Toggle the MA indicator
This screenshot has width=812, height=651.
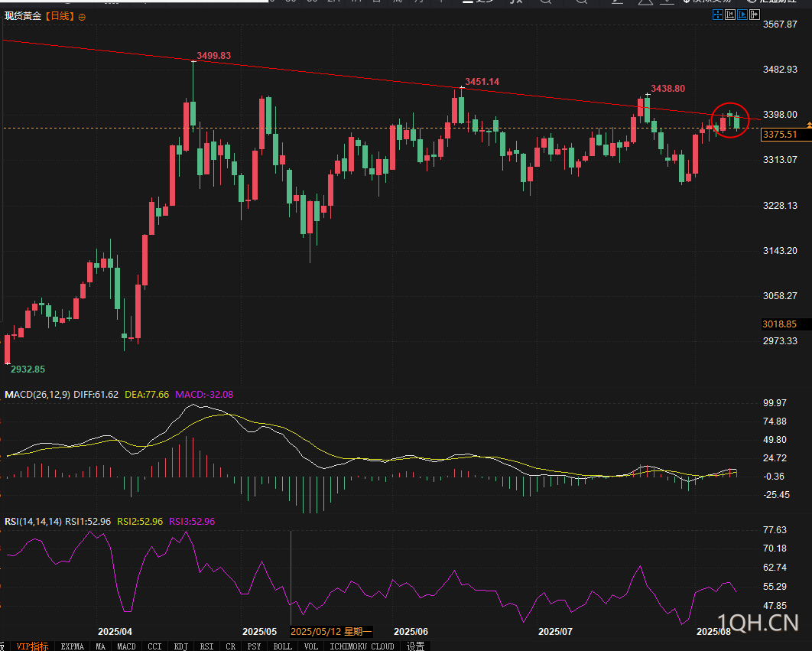101,646
